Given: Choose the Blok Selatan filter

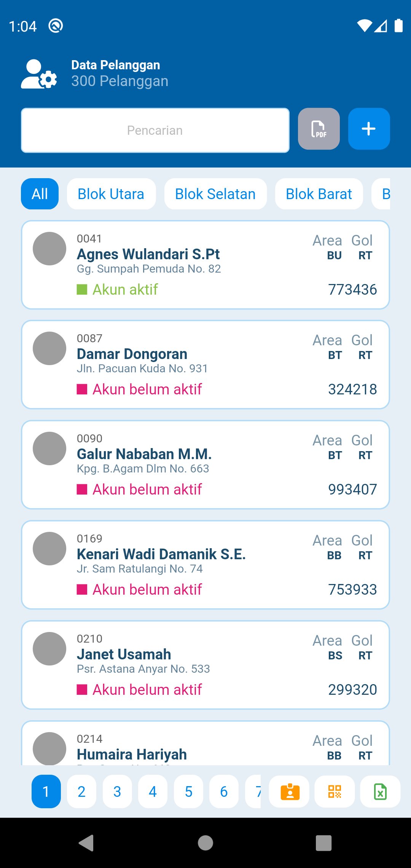Looking at the screenshot, I should click(x=215, y=194).
